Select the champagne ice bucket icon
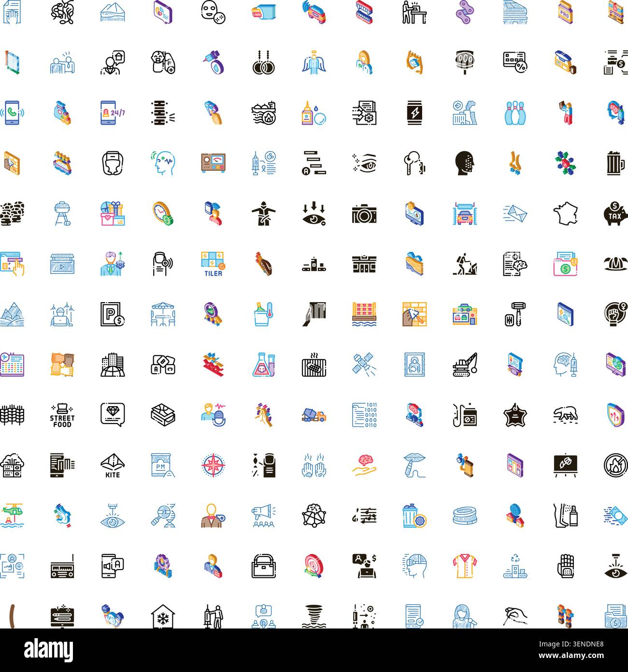628x672 pixels. click(264, 314)
